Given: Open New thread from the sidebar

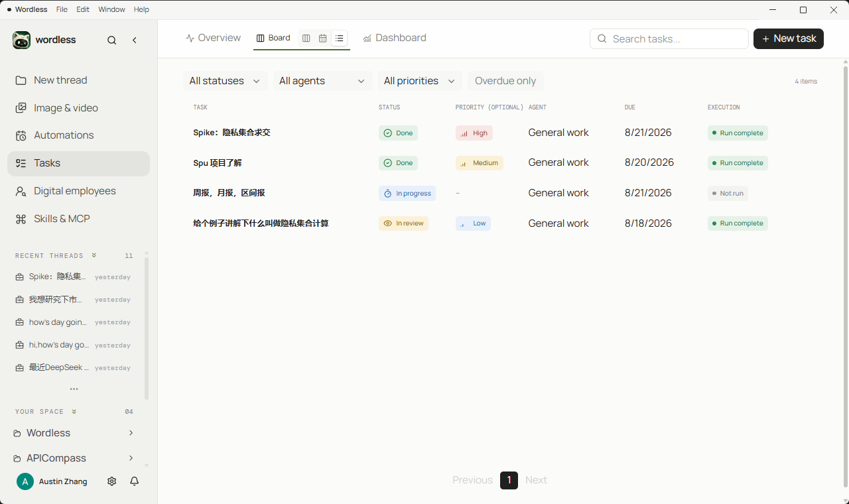Looking at the screenshot, I should (78, 80).
